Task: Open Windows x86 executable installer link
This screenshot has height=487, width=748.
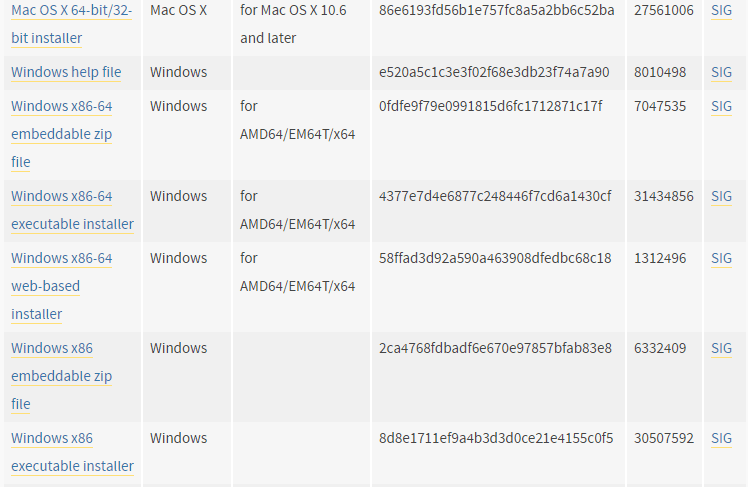Action: [x=73, y=452]
